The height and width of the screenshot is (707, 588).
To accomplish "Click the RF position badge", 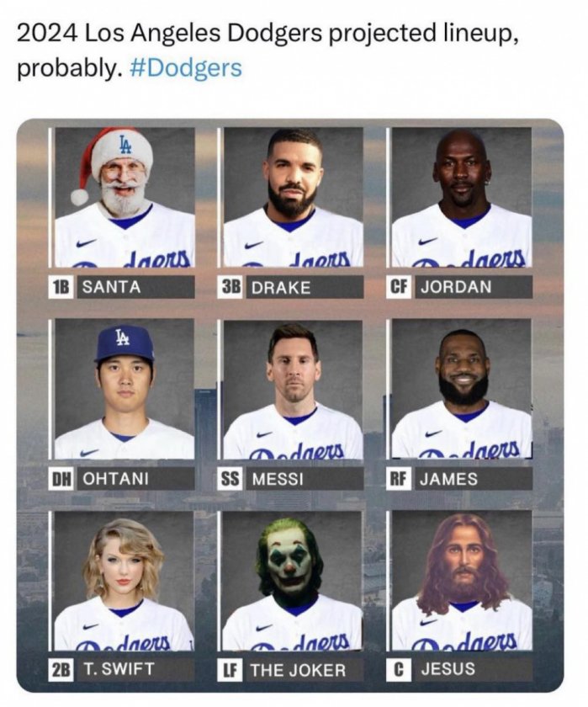I will (399, 479).
